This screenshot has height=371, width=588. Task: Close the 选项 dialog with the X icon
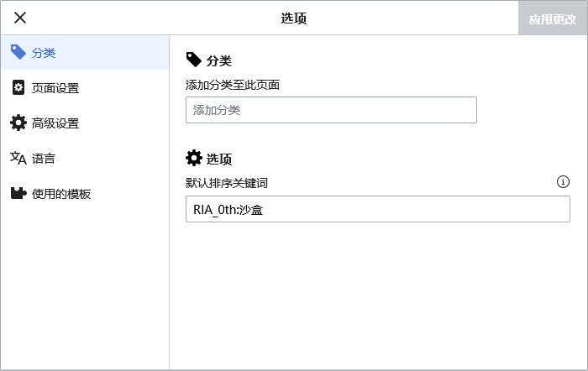point(20,18)
